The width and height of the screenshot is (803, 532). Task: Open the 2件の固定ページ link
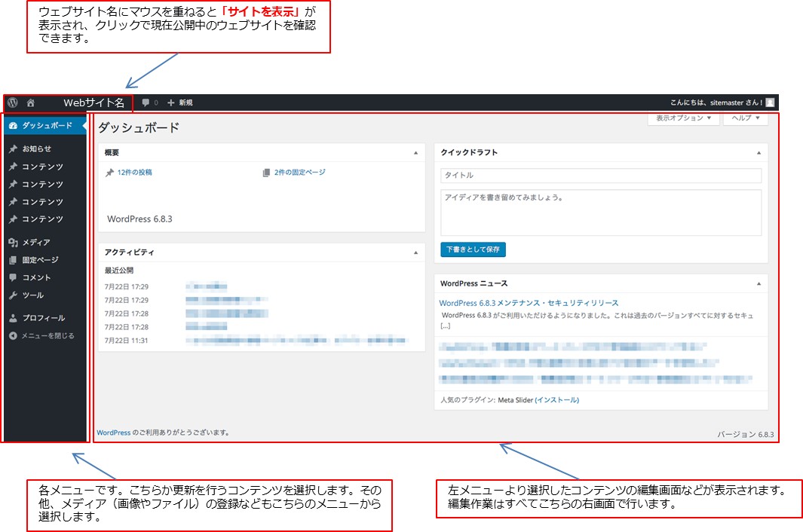pyautogui.click(x=300, y=173)
